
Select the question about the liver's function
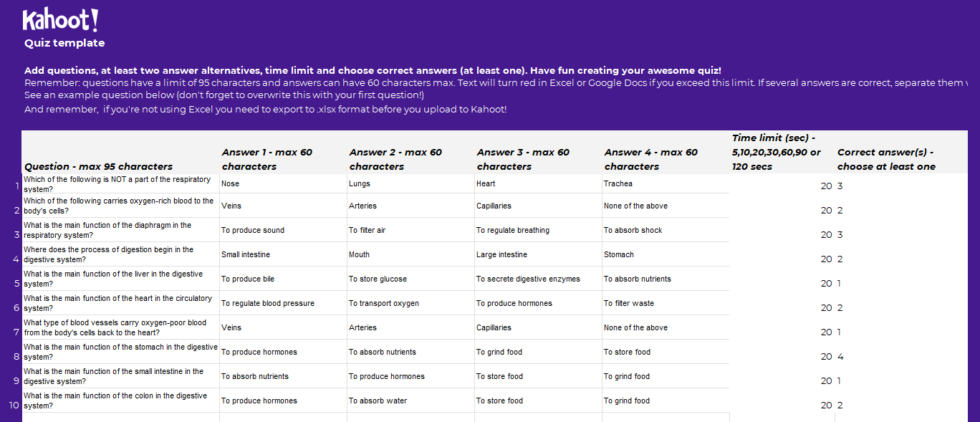coord(120,279)
